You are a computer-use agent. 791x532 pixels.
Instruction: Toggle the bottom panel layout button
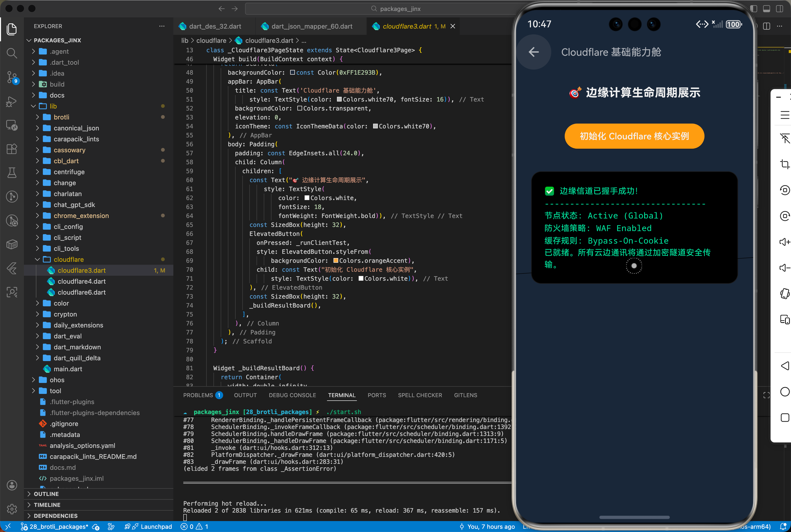[x=767, y=8]
